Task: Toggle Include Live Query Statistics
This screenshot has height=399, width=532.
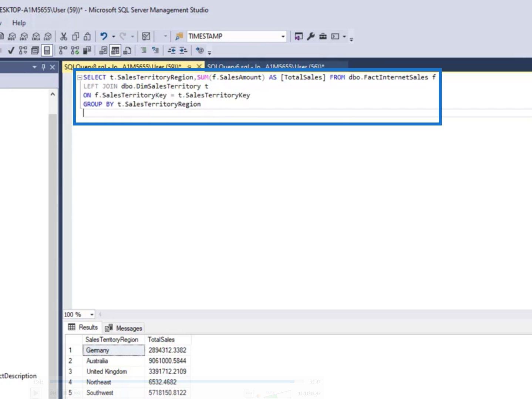Action: point(75,50)
